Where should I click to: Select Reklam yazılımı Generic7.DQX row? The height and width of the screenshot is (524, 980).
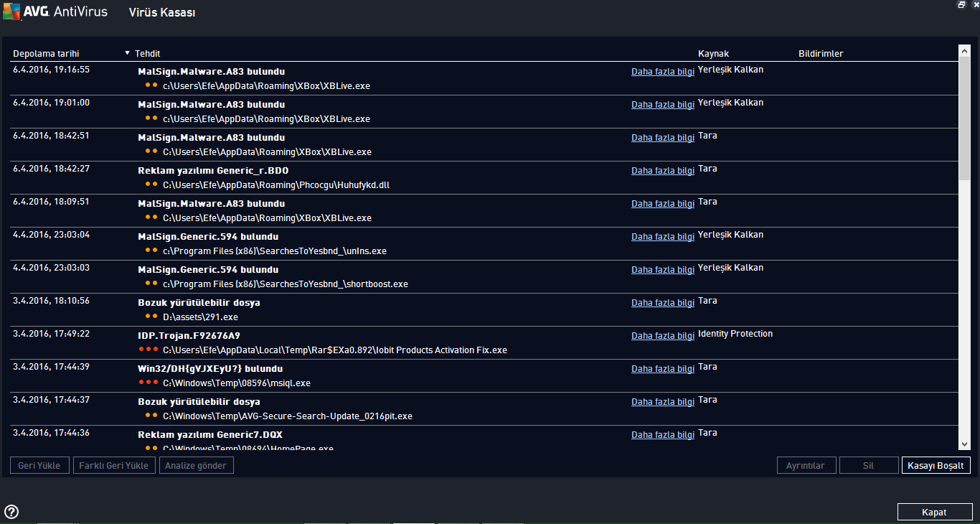[484, 439]
